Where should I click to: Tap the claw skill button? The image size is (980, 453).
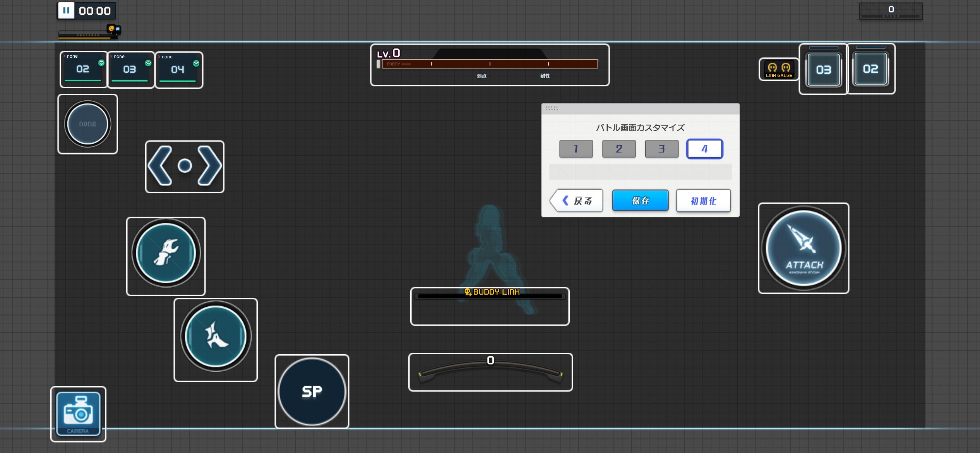[x=166, y=253]
